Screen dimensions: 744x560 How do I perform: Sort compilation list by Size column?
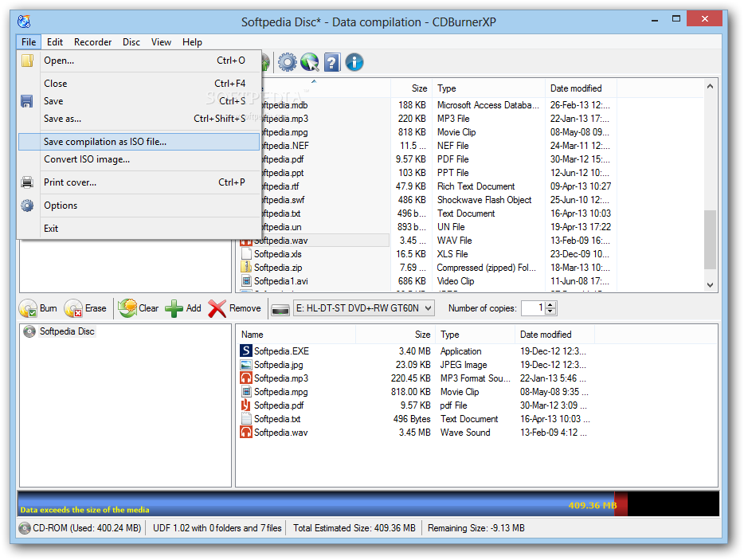[x=395, y=335]
